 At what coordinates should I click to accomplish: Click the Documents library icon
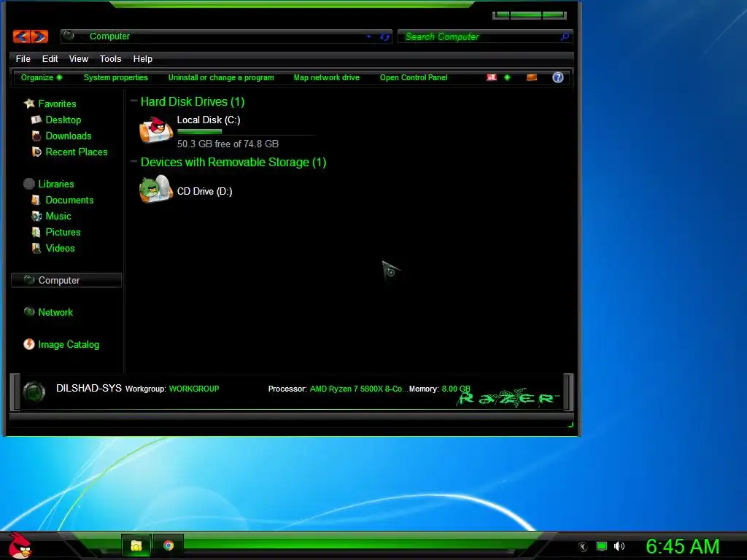36,200
